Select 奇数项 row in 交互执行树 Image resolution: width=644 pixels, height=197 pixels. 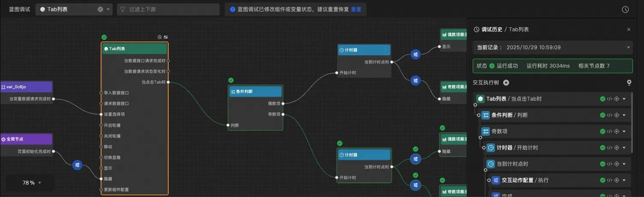point(554,131)
